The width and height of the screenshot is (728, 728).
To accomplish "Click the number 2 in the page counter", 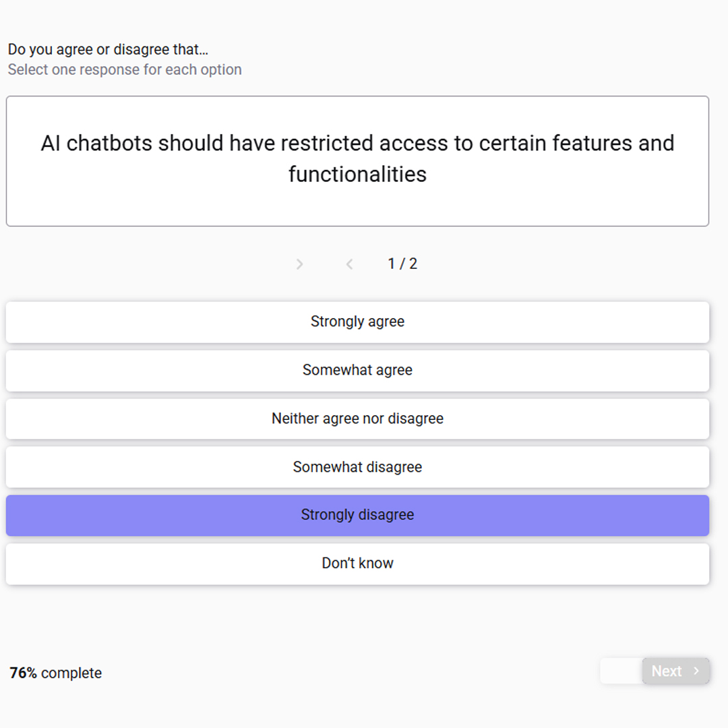I will pos(413,264).
